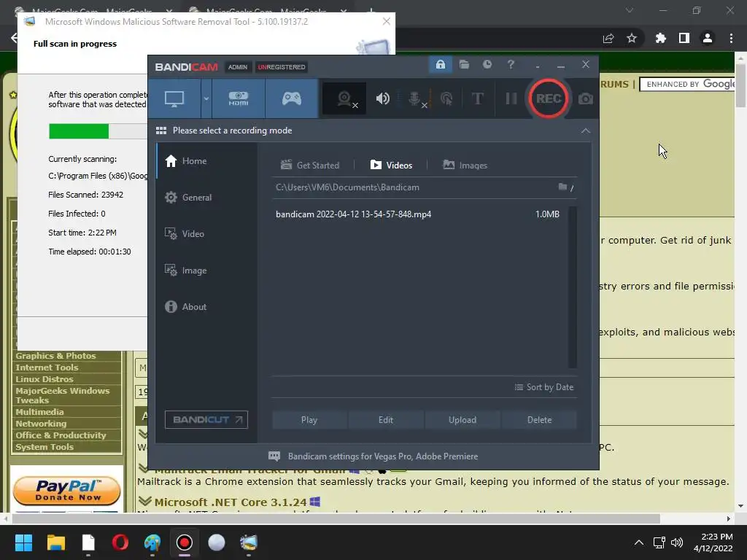
Task: Click the Upload button
Action: coord(462,420)
